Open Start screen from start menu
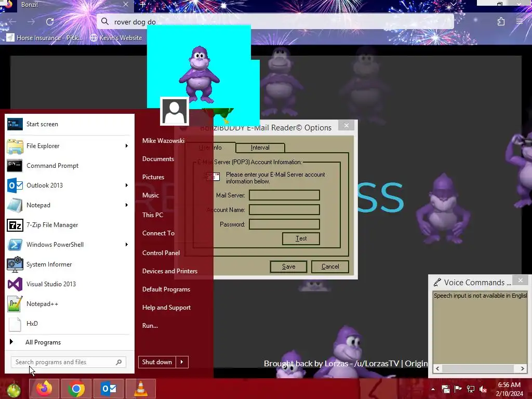532x399 pixels. click(69, 124)
